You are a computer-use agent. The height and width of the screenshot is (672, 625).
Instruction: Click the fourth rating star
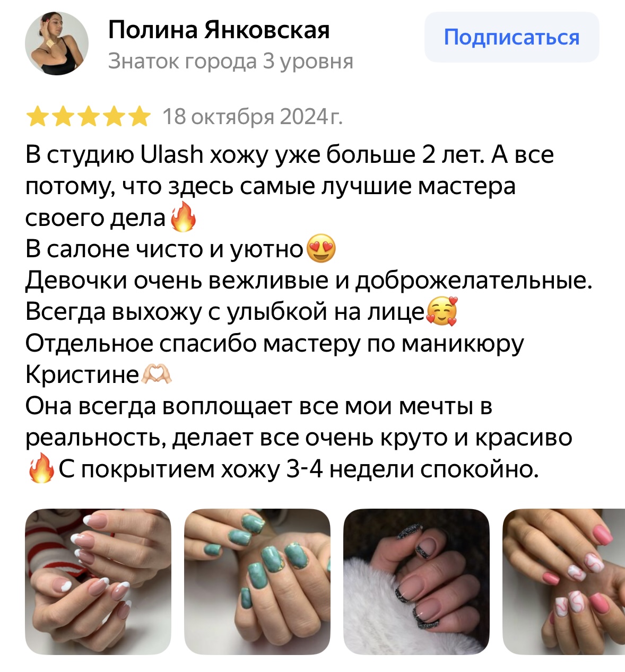(x=114, y=117)
